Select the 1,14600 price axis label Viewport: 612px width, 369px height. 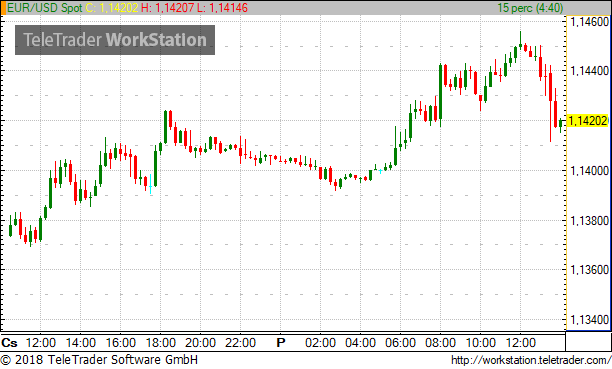[589, 21]
